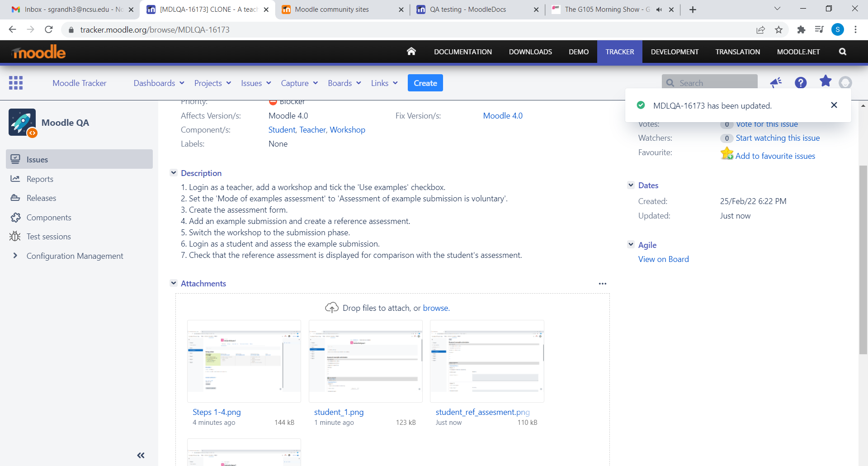Viewport: 868px width, 466px height.
Task: Collapse the sidebar with double chevron icon
Action: (x=141, y=455)
